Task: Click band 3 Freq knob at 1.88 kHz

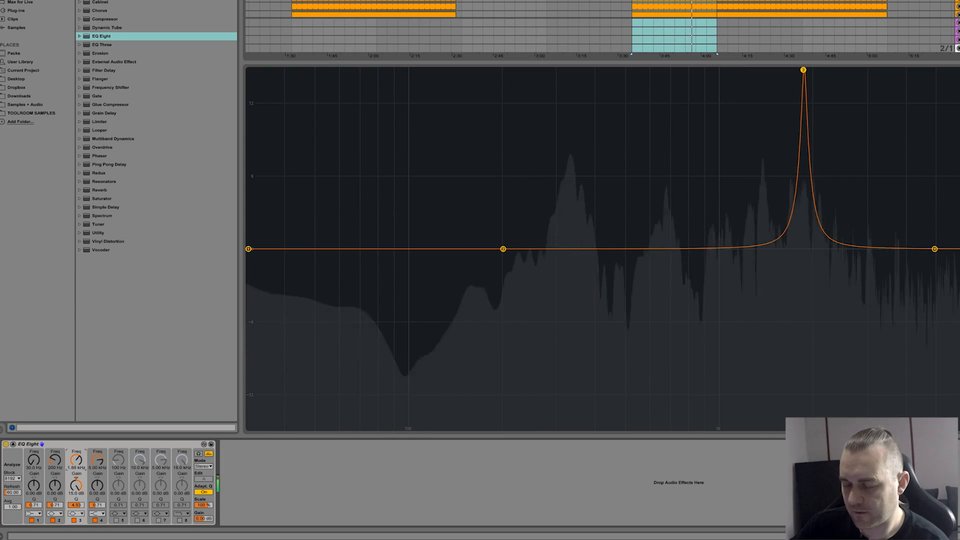Action: coord(76,460)
